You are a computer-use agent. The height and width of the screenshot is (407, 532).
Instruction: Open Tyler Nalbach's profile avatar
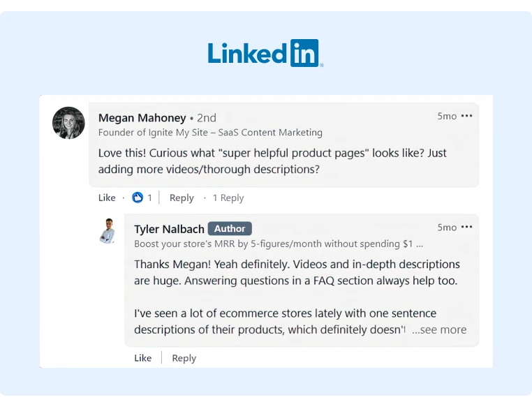click(108, 231)
